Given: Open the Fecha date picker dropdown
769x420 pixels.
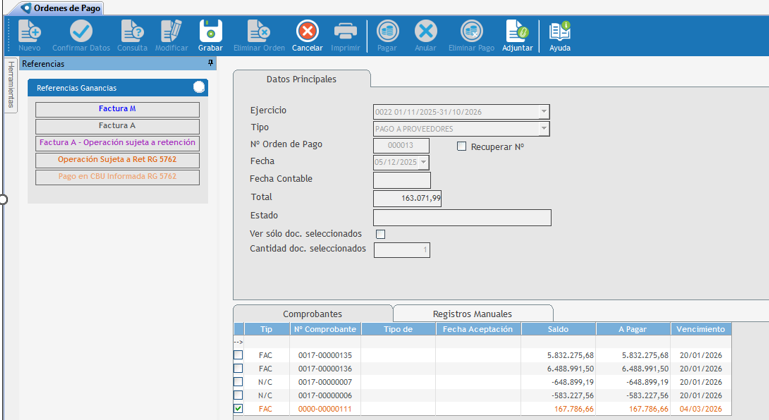Looking at the screenshot, I should pyautogui.click(x=424, y=162).
